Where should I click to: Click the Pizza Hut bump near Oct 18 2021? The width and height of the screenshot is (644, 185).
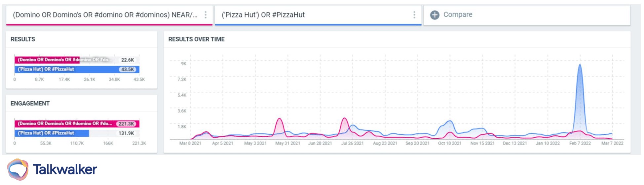449,121
